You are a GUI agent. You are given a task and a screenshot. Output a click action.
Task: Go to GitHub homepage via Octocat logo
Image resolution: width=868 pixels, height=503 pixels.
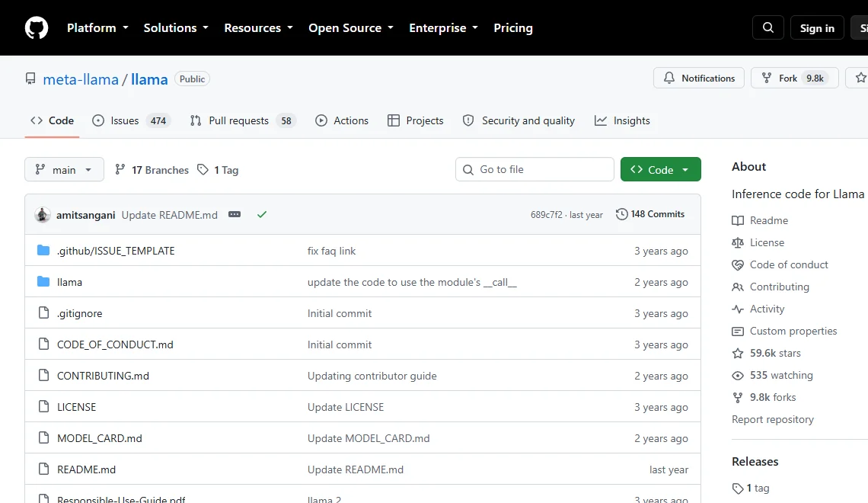37,27
